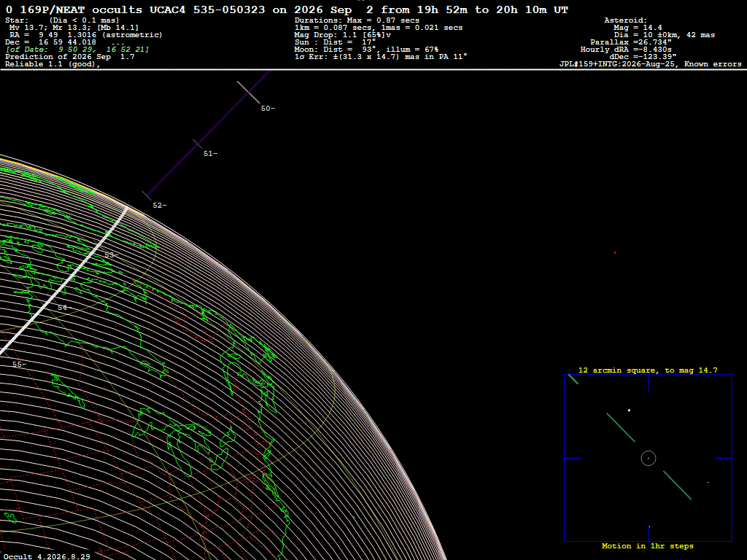Click the dotted purple path line off Earth
This screenshot has width=747, height=560.
pos(209,134)
